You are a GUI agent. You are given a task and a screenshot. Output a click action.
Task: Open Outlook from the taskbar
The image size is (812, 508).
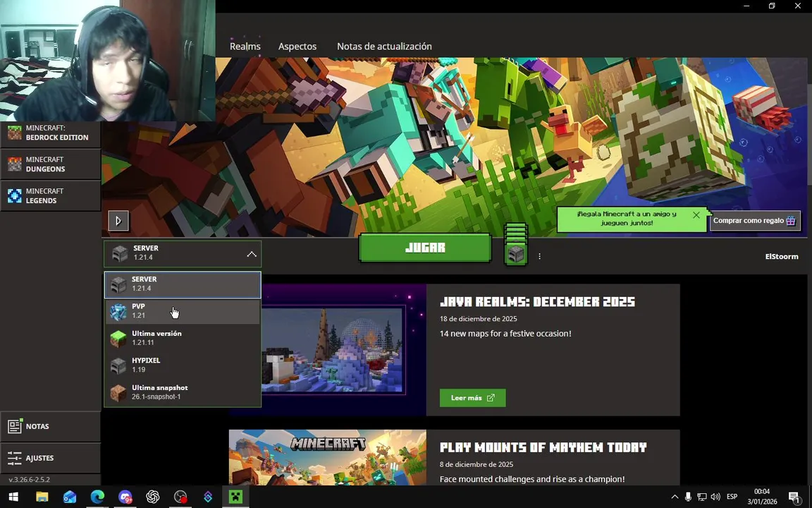click(x=69, y=497)
